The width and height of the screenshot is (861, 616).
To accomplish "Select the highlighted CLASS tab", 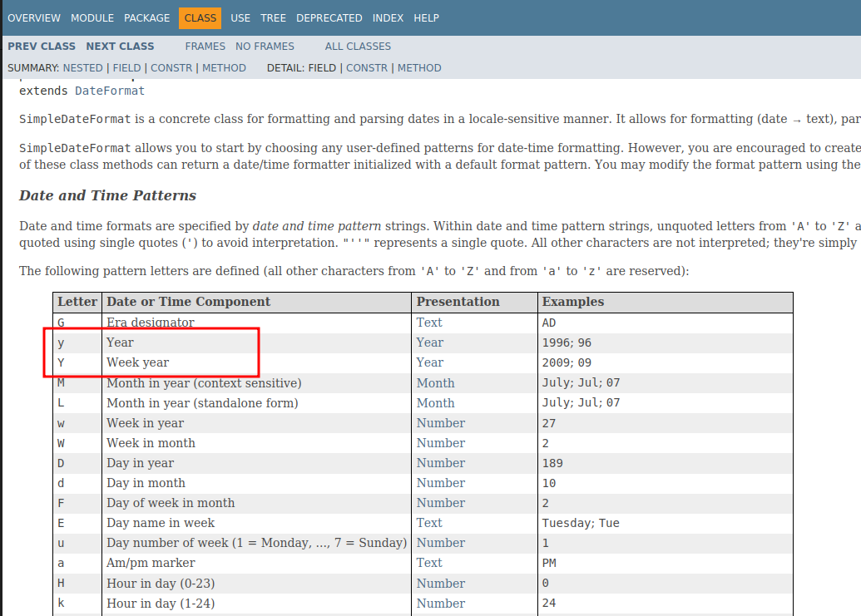I will click(199, 17).
